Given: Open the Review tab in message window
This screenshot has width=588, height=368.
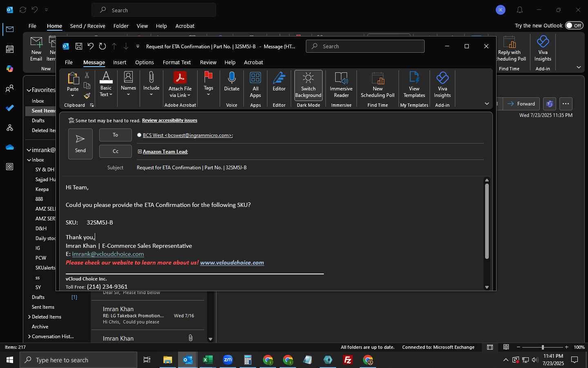Looking at the screenshot, I should coord(208,63).
